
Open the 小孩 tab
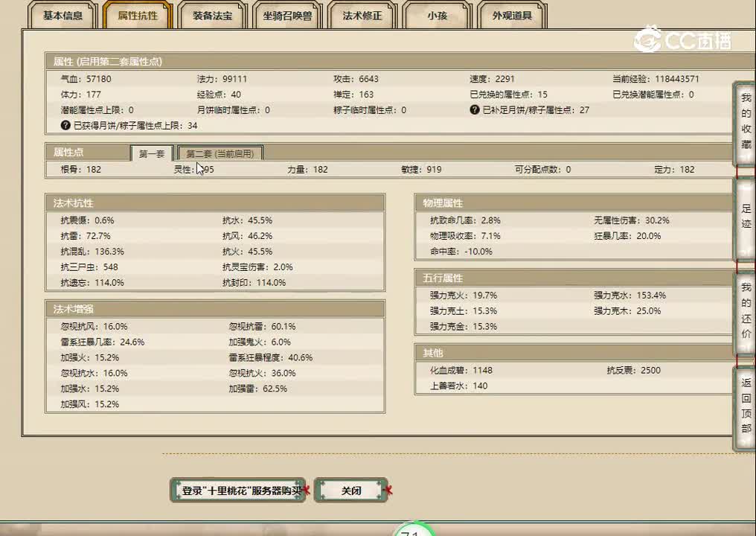(x=437, y=16)
